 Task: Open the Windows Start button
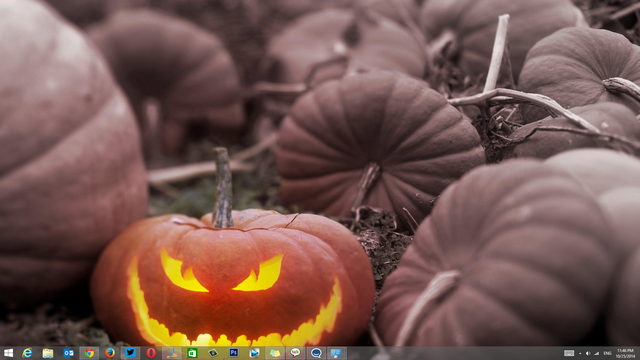coord(8,353)
